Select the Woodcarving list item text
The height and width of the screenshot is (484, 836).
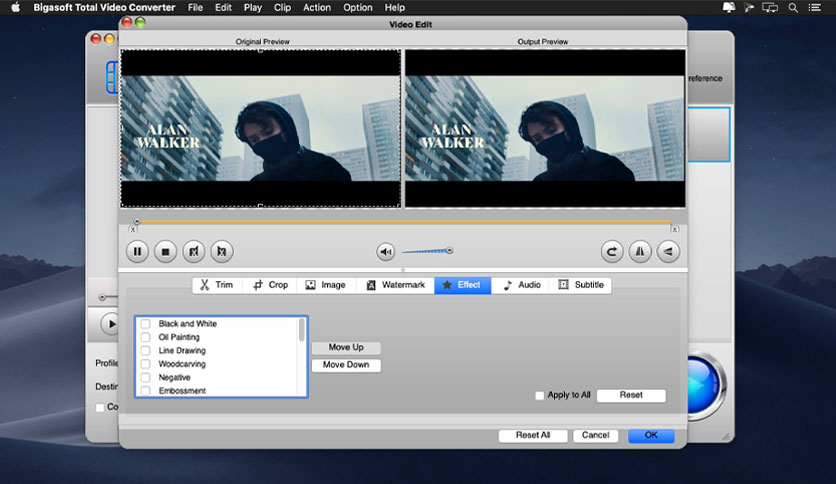pos(182,364)
